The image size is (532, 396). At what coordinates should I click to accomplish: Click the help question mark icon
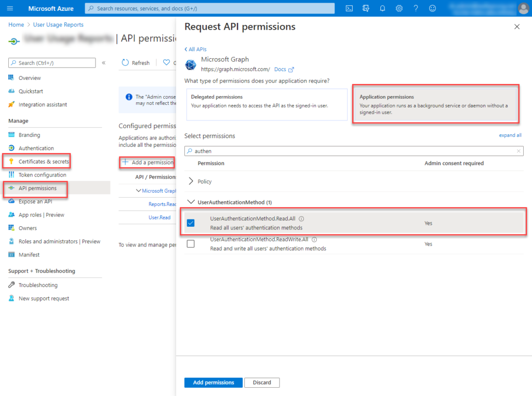(416, 8)
